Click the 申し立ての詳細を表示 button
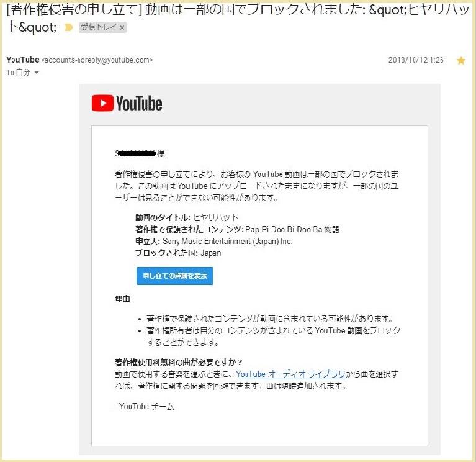 tap(174, 276)
